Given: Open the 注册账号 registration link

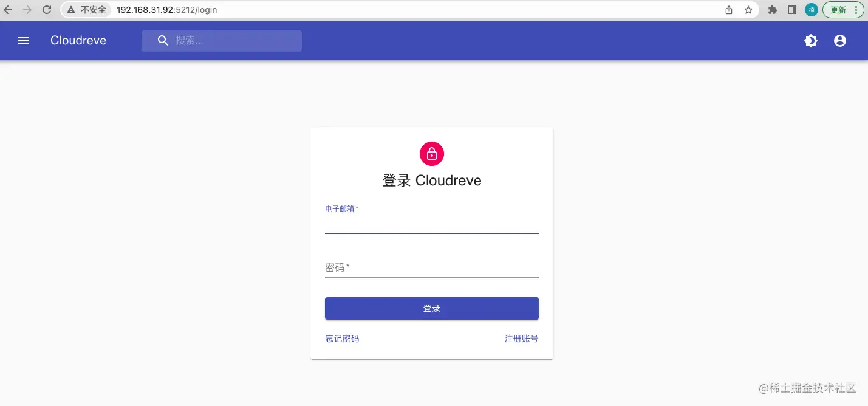Looking at the screenshot, I should pos(521,339).
